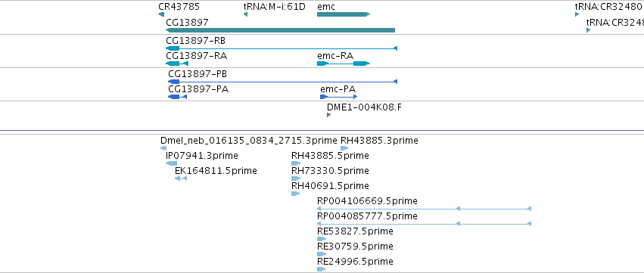The height and width of the screenshot is (273, 644).
Task: Open the emc-RA transcript feature
Action: [x=344, y=64]
